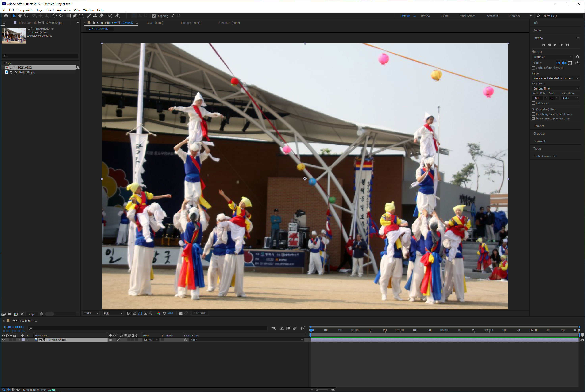The width and height of the screenshot is (585, 392).
Task: Open the 200% magnification dropdown
Action: coord(91,313)
